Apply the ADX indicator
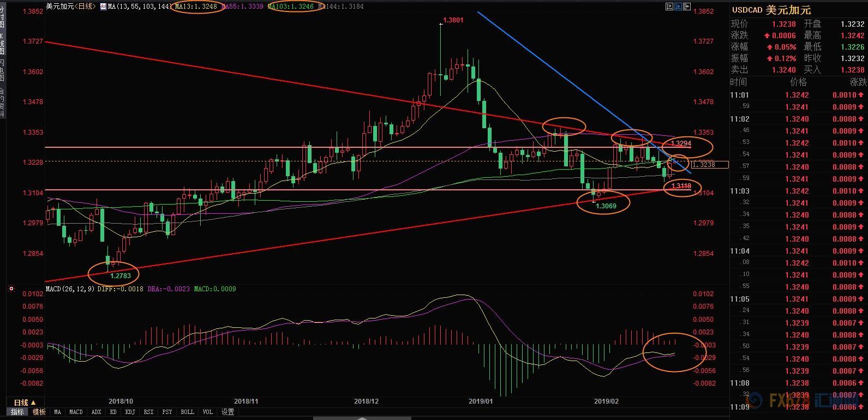This screenshot has width=868, height=420. (x=97, y=412)
